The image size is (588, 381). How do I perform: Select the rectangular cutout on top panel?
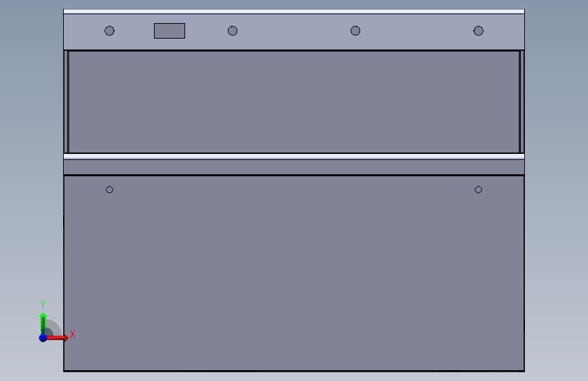coord(170,31)
